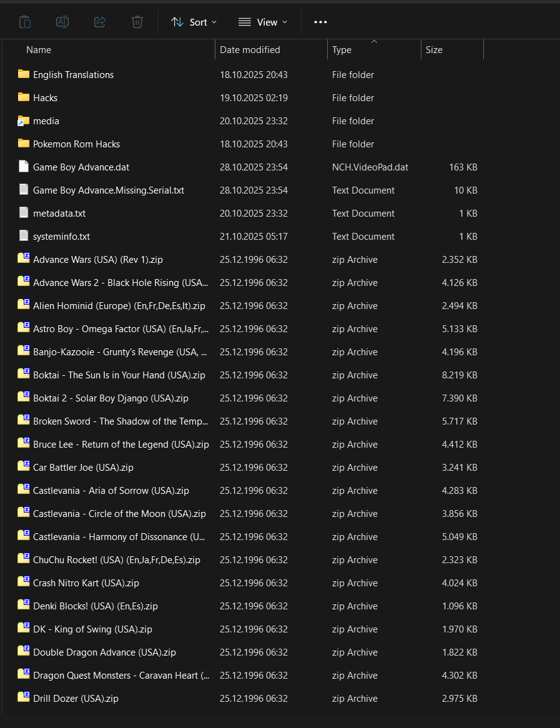Click the Castlevania - Aria of Sorrow zip icon

[24, 490]
